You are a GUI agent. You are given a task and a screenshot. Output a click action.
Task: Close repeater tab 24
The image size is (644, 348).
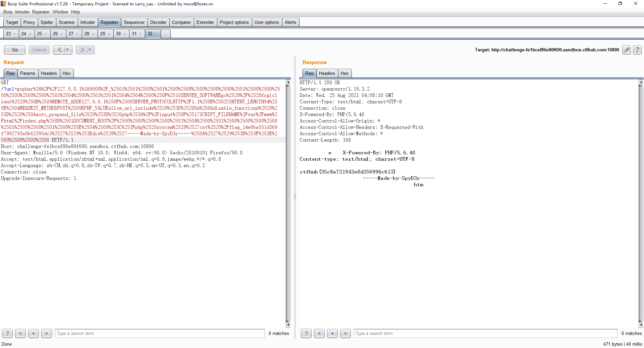(x=30, y=34)
